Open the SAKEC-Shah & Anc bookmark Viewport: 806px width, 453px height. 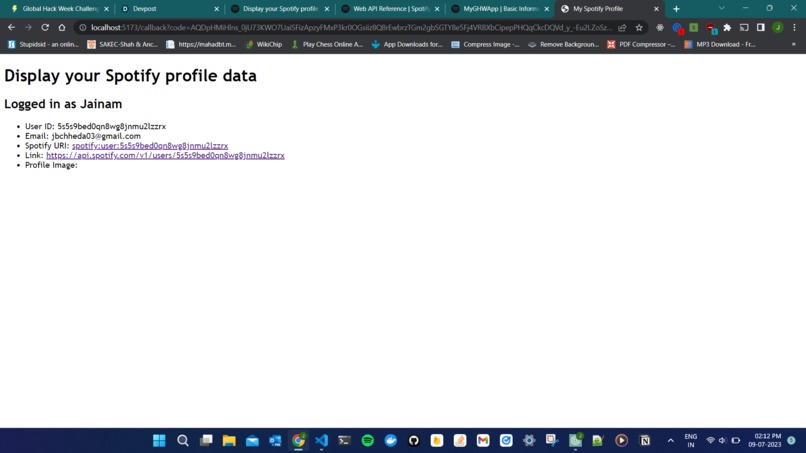pyautogui.click(x=122, y=44)
